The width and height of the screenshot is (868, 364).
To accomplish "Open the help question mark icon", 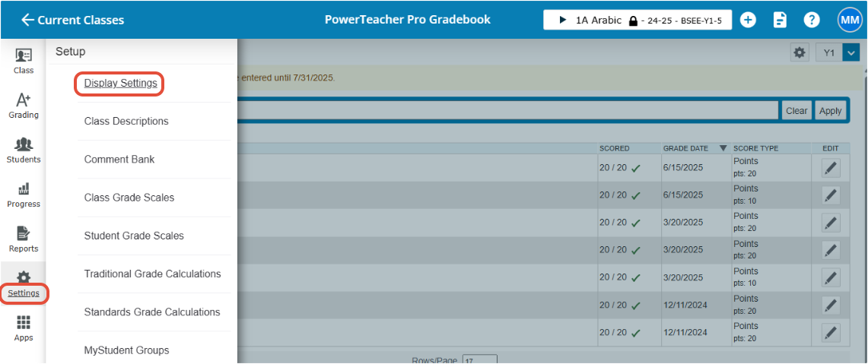I will click(811, 20).
